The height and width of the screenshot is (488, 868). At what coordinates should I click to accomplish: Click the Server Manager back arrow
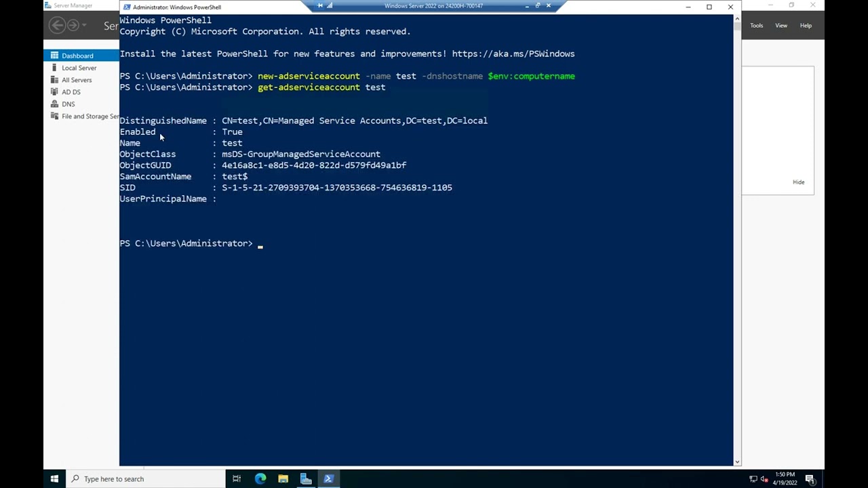tap(58, 26)
